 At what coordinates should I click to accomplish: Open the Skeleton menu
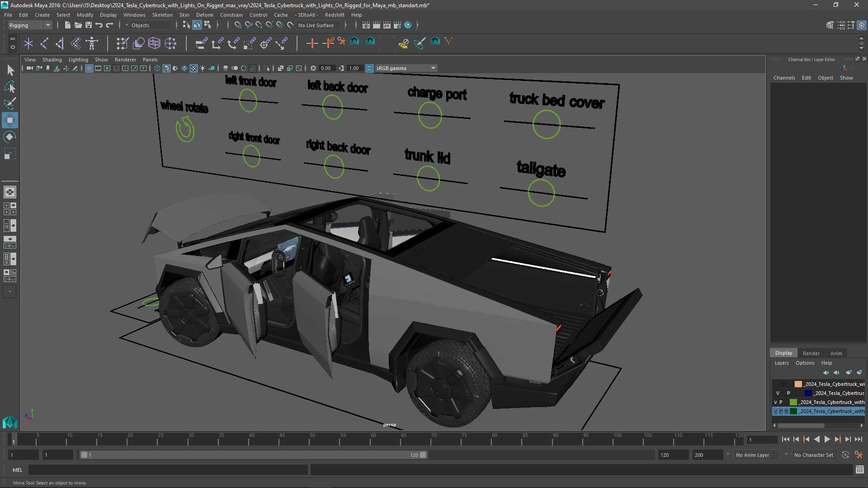(x=162, y=15)
